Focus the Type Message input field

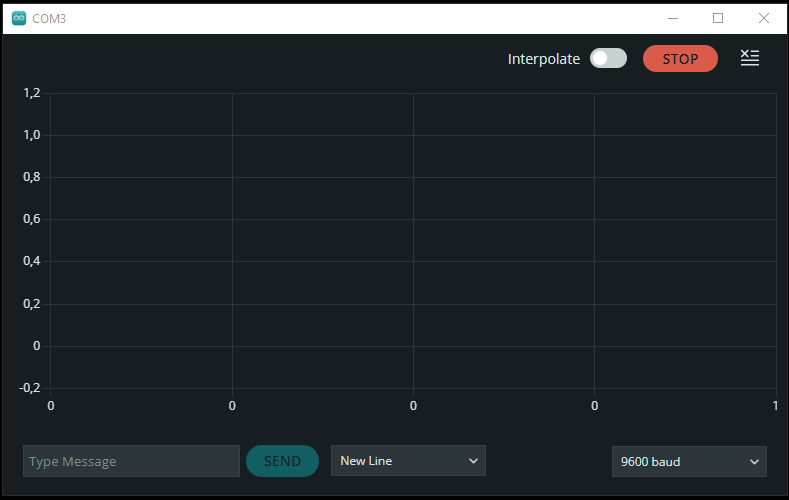pyautogui.click(x=131, y=461)
